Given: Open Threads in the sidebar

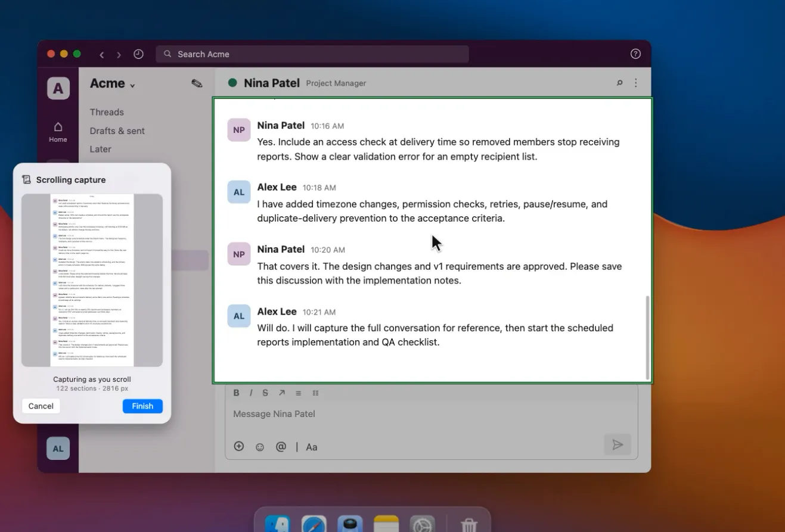Looking at the screenshot, I should (107, 112).
